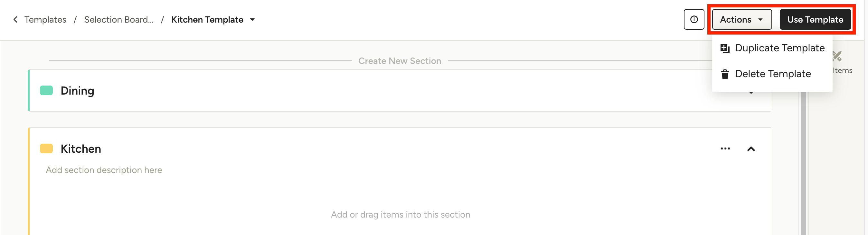Click Create New Section divider
Image resolution: width=868 pixels, height=235 pixels.
(400, 61)
